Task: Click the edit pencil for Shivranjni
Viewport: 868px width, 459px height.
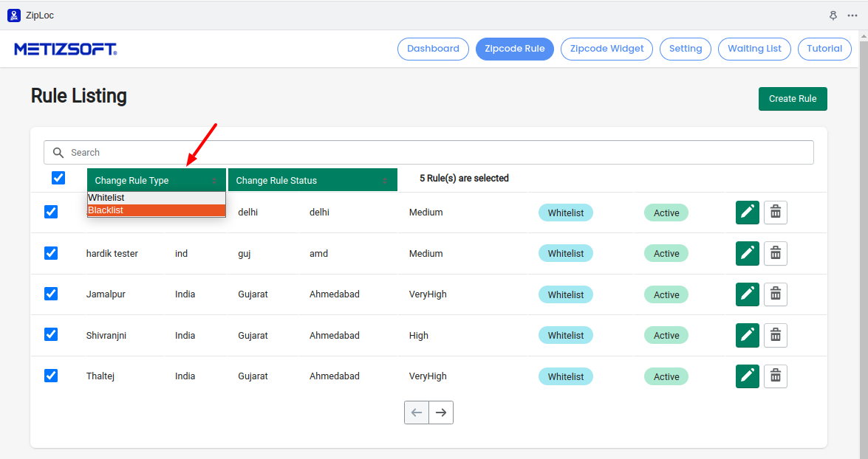Action: click(x=748, y=335)
